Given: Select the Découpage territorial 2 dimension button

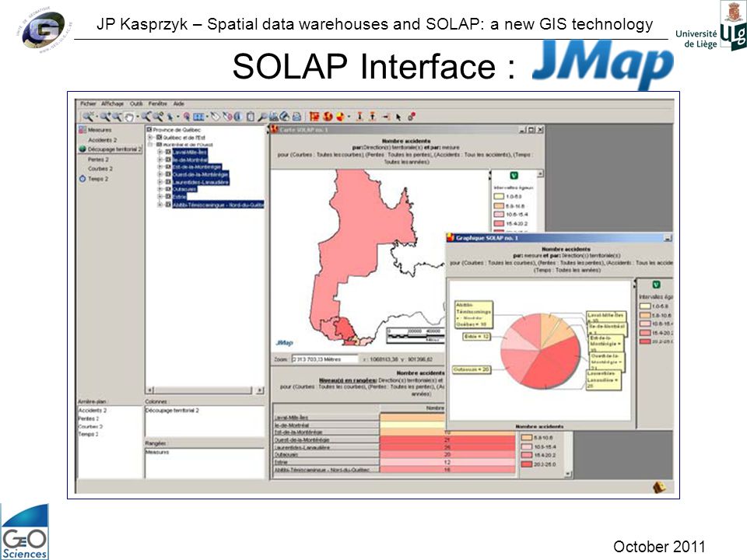Looking at the screenshot, I should (110, 149).
